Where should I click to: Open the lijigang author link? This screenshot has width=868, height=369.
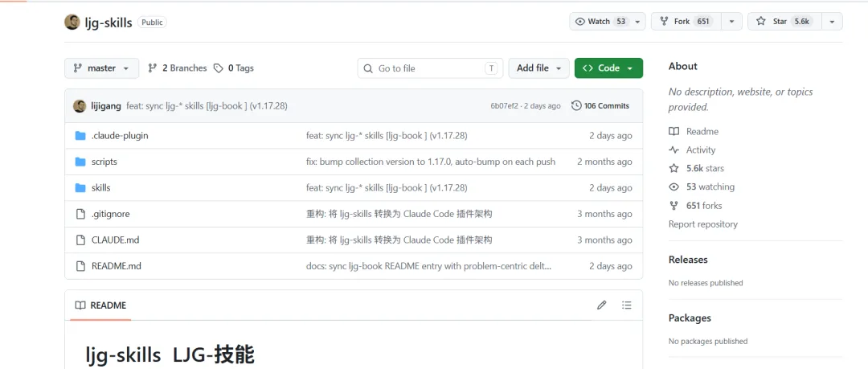pos(106,106)
